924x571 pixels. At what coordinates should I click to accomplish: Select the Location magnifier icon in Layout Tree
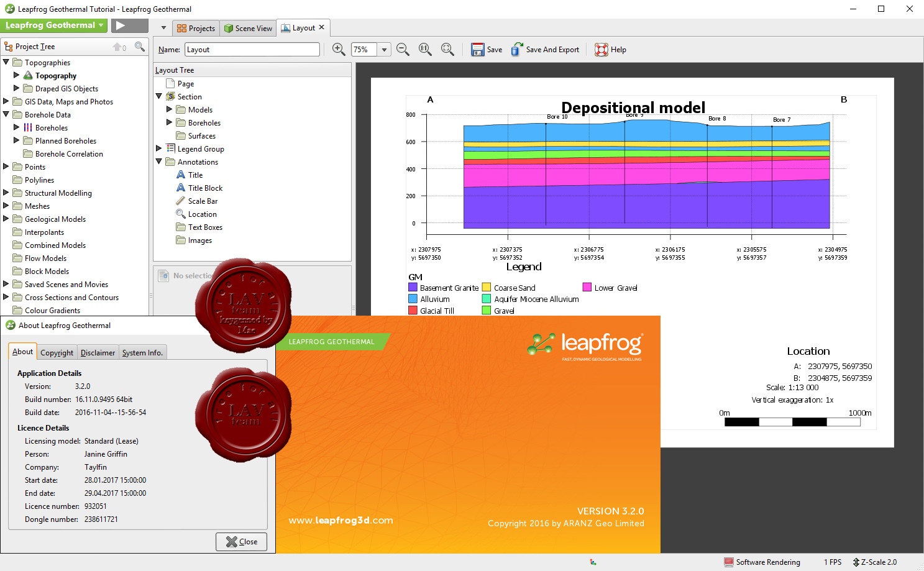click(181, 214)
